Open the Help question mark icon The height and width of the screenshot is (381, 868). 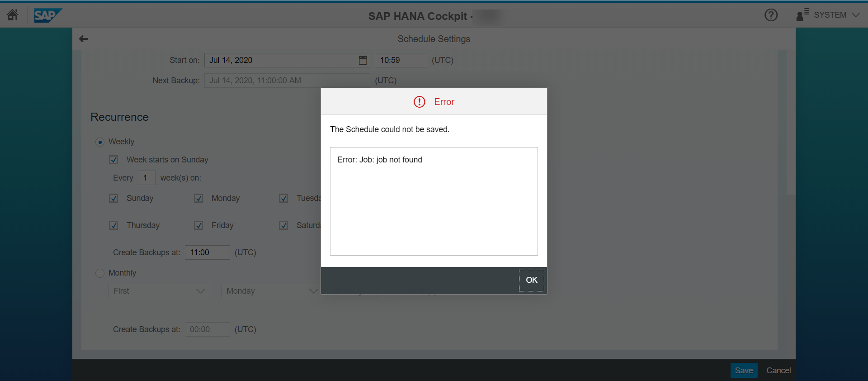point(771,15)
